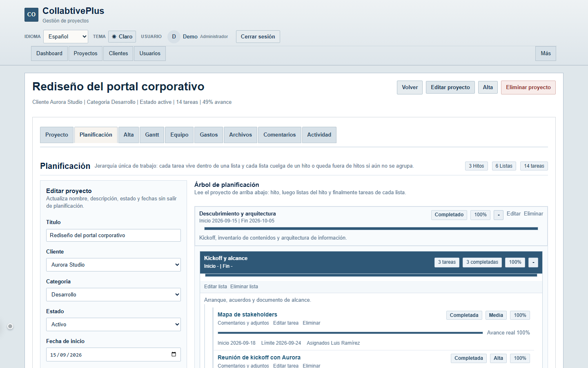Click the Mapa de stakeholders progress bar
The width and height of the screenshot is (588, 368).
point(350,333)
